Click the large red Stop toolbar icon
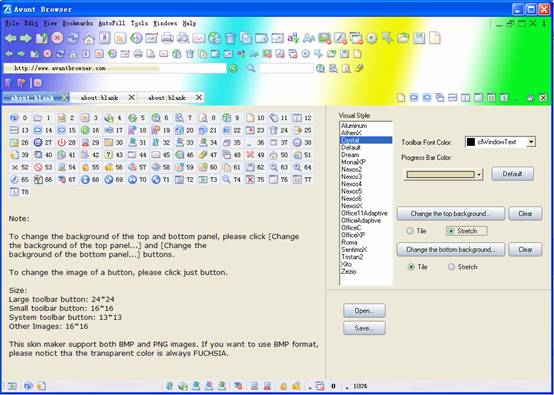This screenshot has width=554, height=395. tap(57, 38)
